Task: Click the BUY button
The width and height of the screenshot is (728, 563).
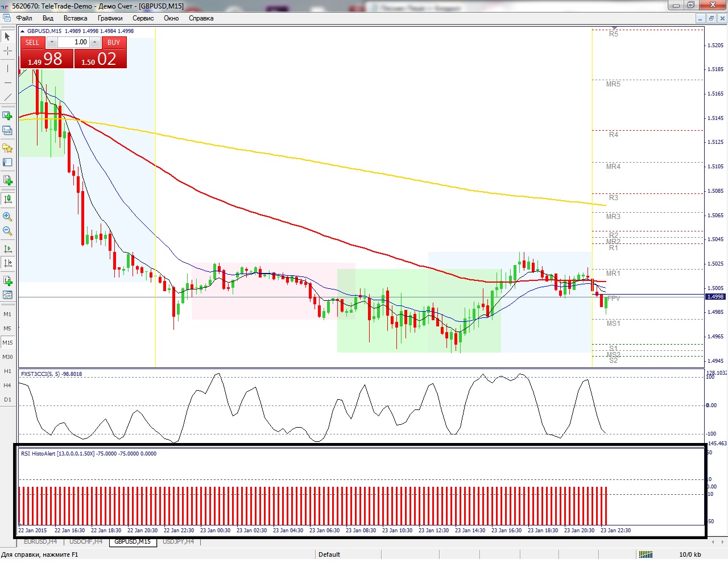Action: click(114, 42)
